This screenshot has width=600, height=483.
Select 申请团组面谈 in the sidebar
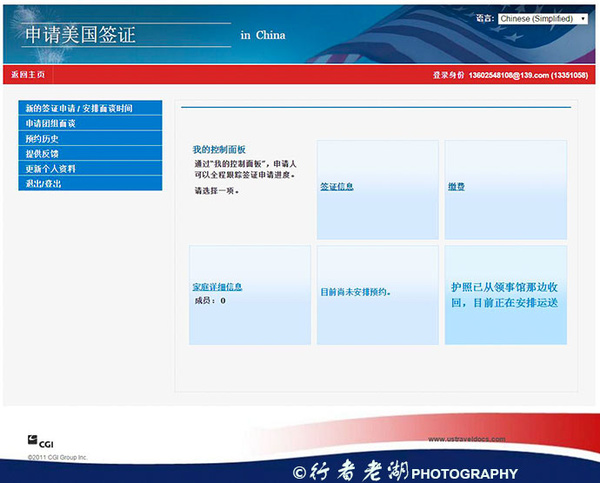click(x=90, y=123)
